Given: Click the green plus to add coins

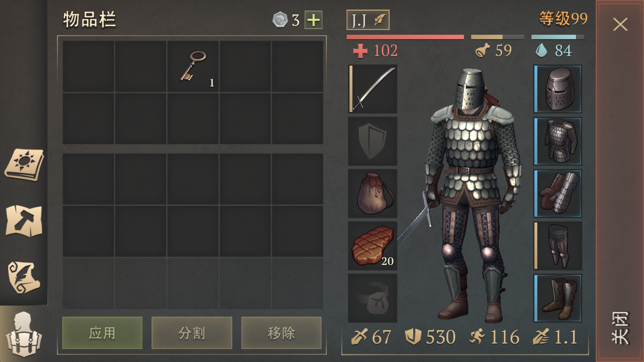Looking at the screenshot, I should tap(313, 20).
